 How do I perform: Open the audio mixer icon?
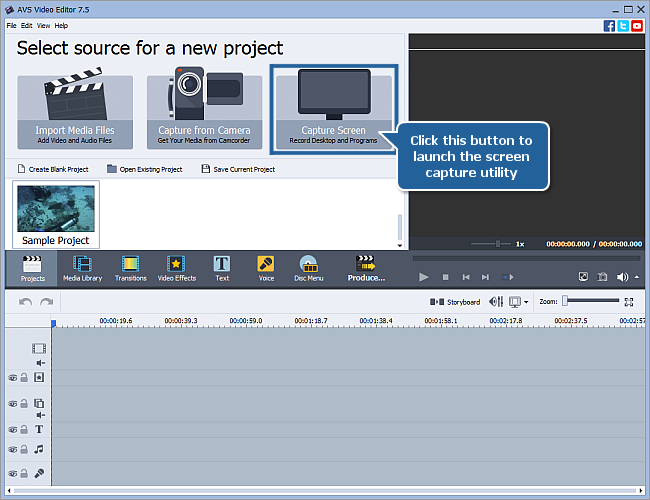496,302
